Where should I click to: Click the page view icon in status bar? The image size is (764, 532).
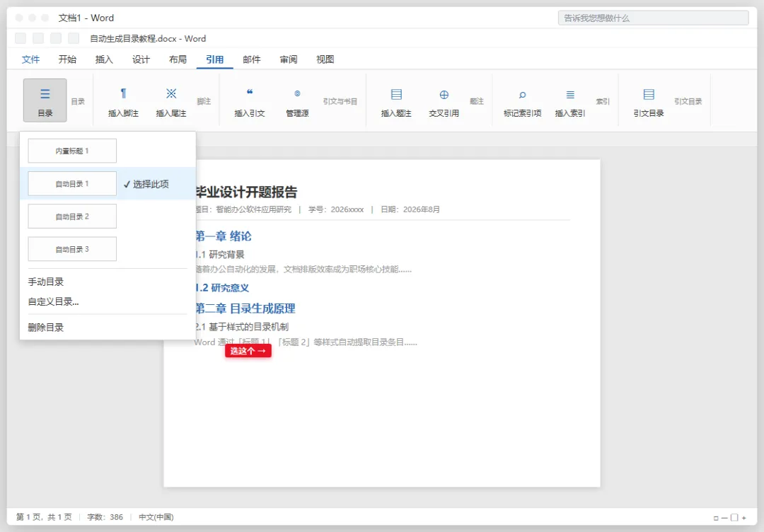[x=716, y=518]
